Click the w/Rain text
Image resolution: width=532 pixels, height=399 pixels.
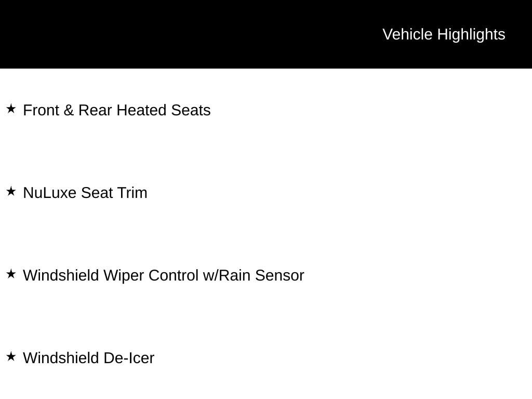pyautogui.click(x=227, y=275)
